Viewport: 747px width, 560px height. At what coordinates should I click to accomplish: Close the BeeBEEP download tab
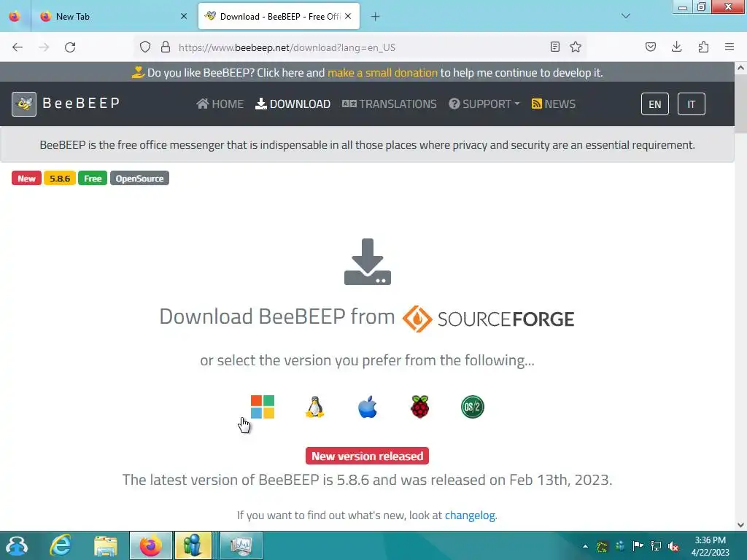348,16
